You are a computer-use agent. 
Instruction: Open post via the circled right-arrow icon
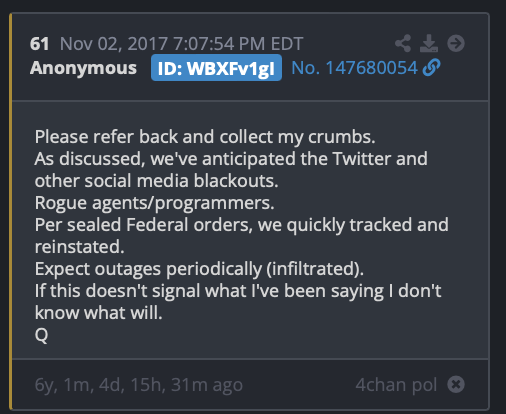[456, 43]
